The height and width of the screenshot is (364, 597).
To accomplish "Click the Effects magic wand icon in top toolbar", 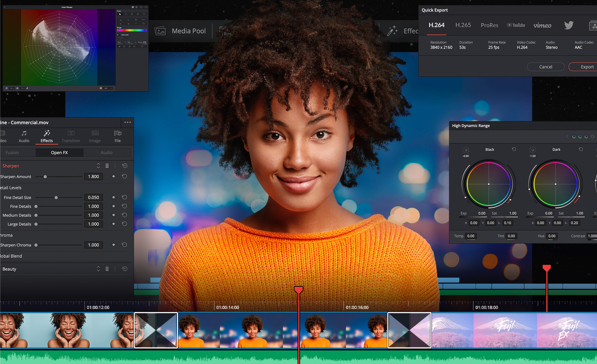I will (392, 31).
